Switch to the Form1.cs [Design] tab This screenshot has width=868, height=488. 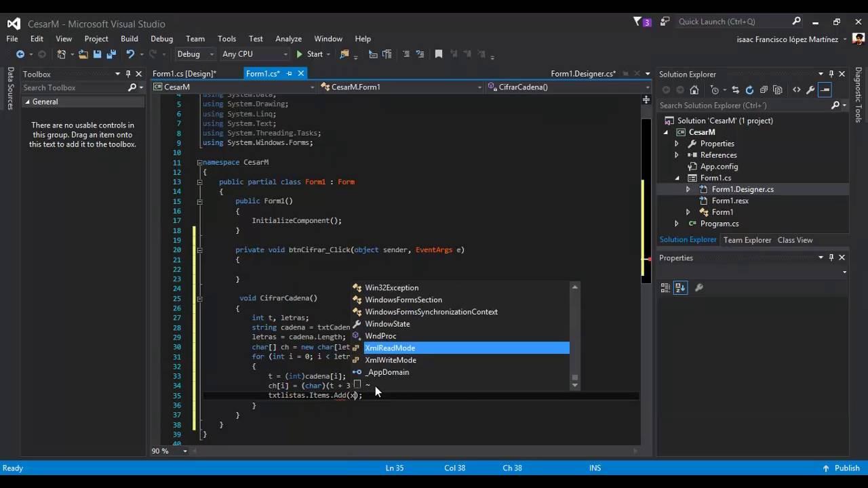[184, 74]
